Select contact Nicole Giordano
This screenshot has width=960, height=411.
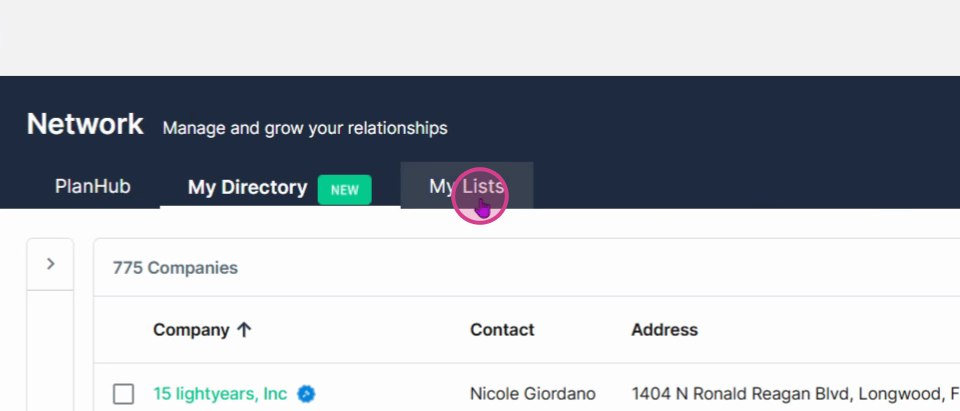533,394
